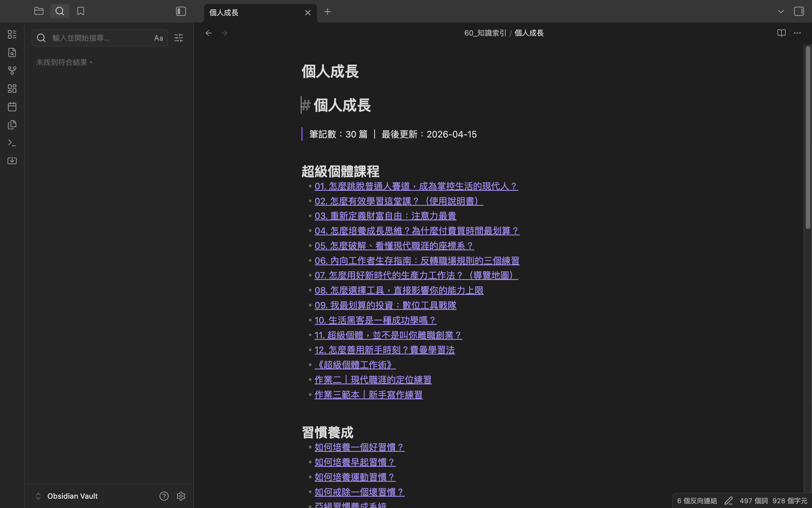This screenshot has height=508, width=812.
Task: Click the ribbon list view icon
Action: [x=12, y=34]
